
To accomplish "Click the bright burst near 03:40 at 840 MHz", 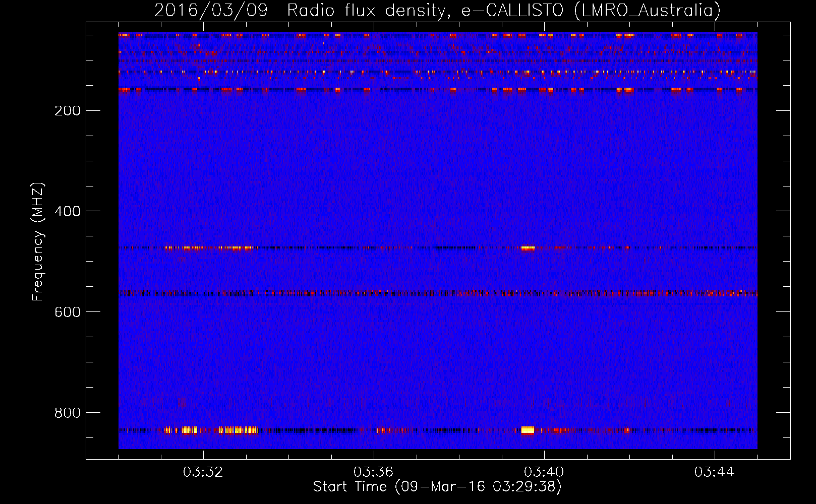I will (528, 430).
